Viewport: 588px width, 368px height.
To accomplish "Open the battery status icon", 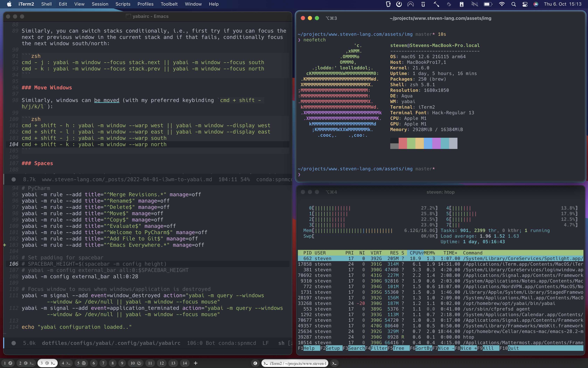I will [488, 4].
